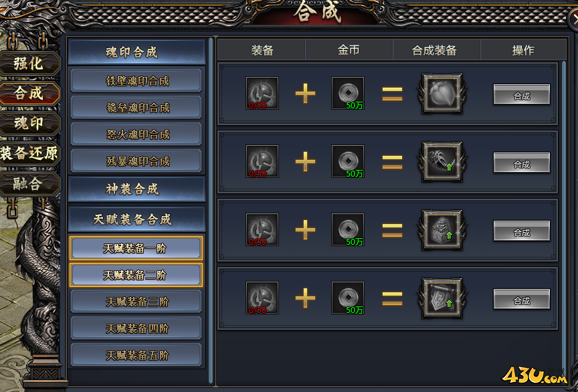The width and height of the screenshot is (578, 392).
Task: Click the gold coin icon in third row
Action: (x=348, y=229)
